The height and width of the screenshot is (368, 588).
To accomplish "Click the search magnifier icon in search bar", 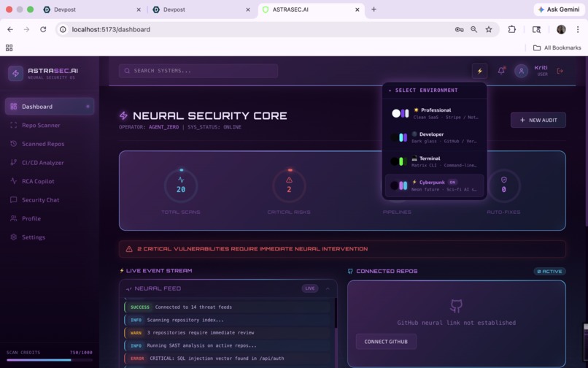I will (127, 71).
